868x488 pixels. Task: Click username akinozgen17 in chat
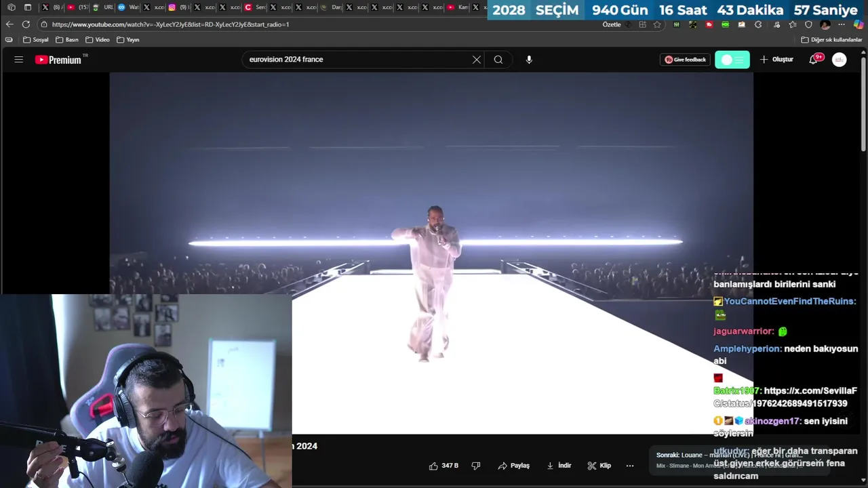(772, 421)
